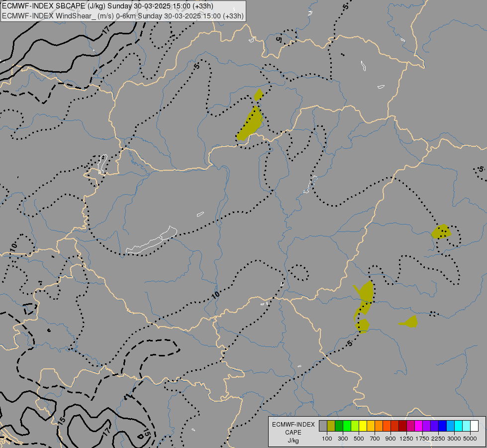The image size is (487, 448).
Task: Click the gray swatch in the CAPE legend
Action: click(x=323, y=426)
